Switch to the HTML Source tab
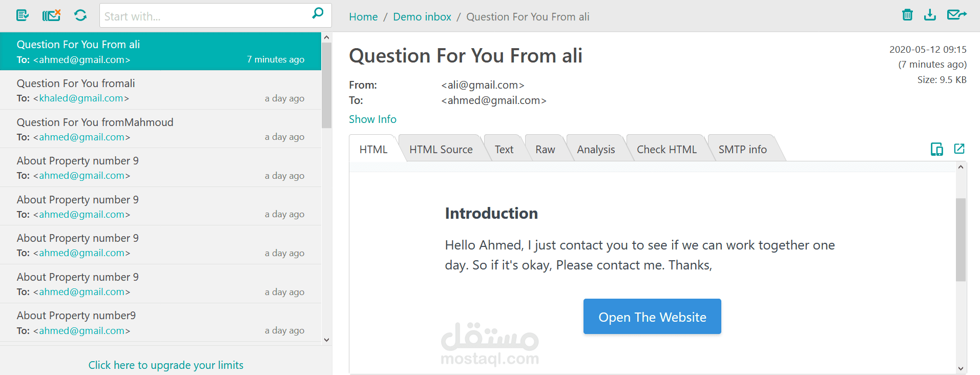The height and width of the screenshot is (375, 980). 441,150
